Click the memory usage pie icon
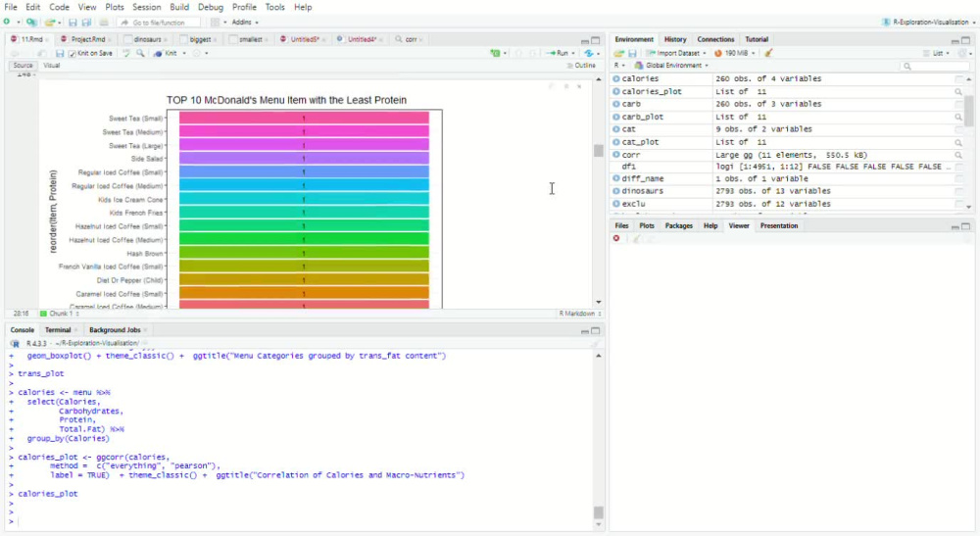The image size is (980, 536). click(718, 53)
